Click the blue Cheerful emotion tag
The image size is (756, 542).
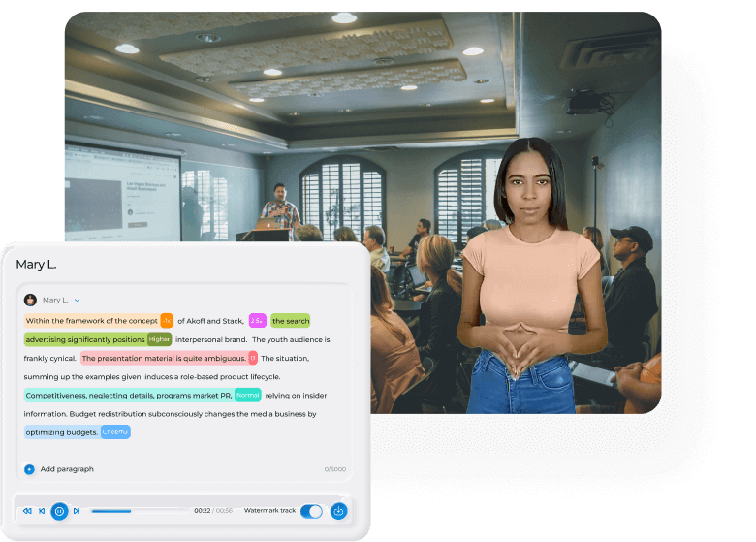[x=115, y=432]
